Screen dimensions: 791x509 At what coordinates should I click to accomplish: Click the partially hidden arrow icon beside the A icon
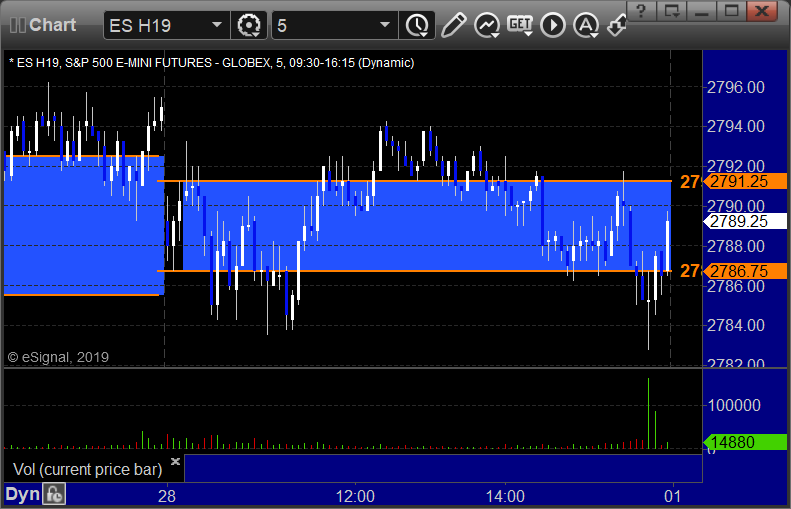click(x=616, y=26)
